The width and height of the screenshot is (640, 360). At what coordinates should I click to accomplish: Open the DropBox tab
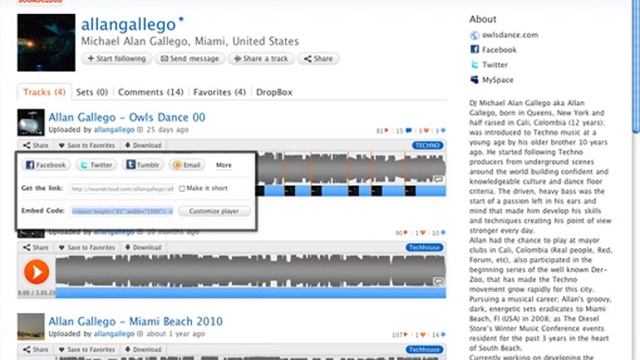274,92
